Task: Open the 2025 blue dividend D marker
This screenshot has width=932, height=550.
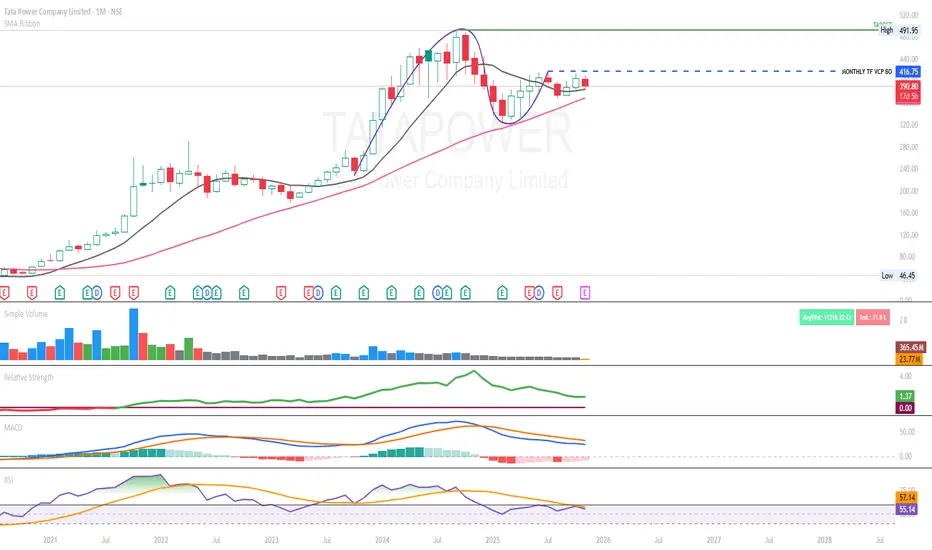Action: (x=539, y=293)
